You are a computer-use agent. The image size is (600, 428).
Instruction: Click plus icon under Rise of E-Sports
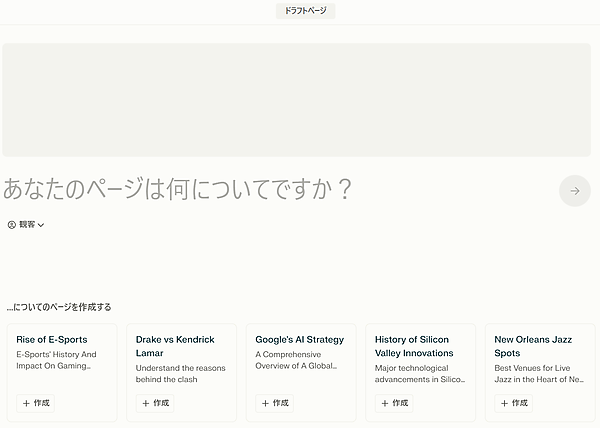click(26, 403)
